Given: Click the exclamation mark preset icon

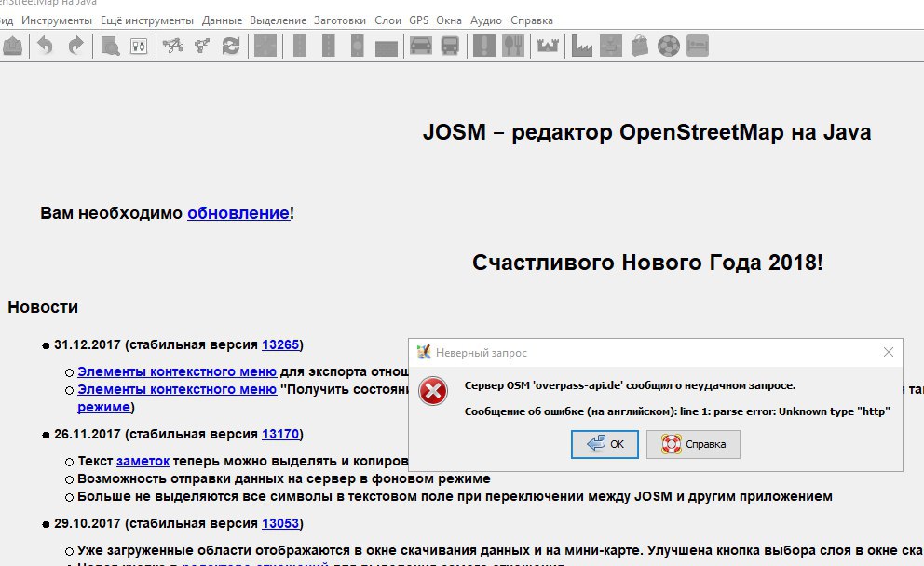Looking at the screenshot, I should click(483, 46).
